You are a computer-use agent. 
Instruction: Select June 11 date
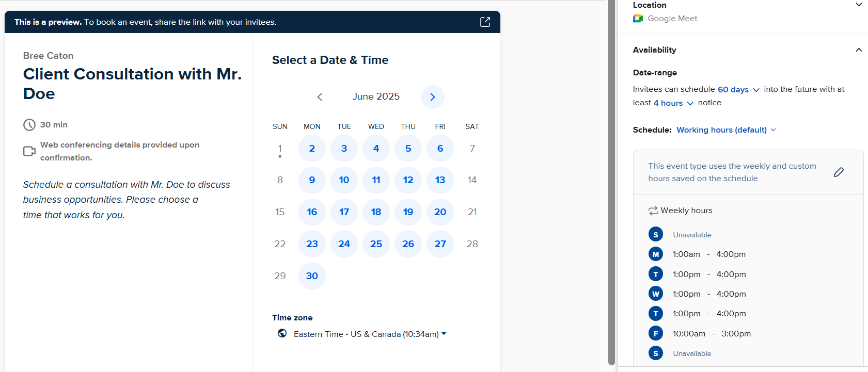[x=376, y=180]
